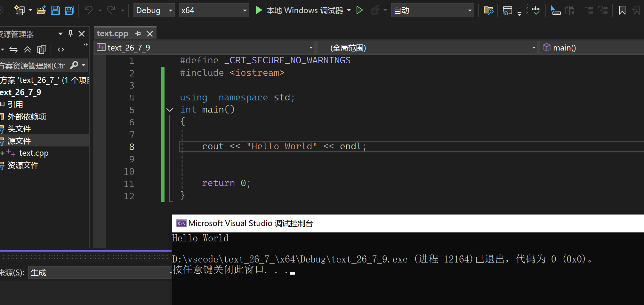Open the 来源 生成 output source dropdown
Viewport: 644px width, 305px height.
coord(100,273)
